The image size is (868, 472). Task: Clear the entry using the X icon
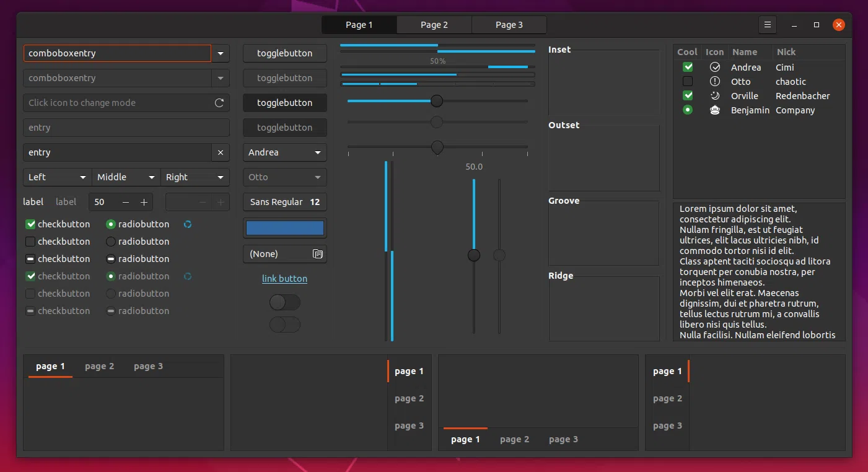coord(221,152)
